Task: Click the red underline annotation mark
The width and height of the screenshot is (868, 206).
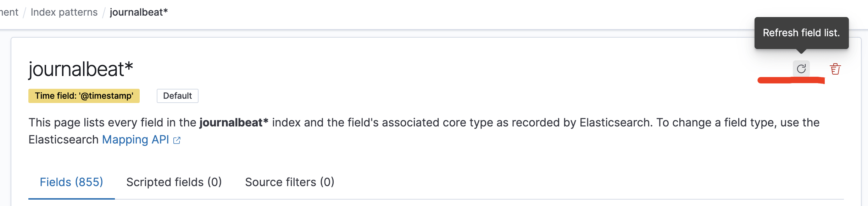Action: coord(791,80)
